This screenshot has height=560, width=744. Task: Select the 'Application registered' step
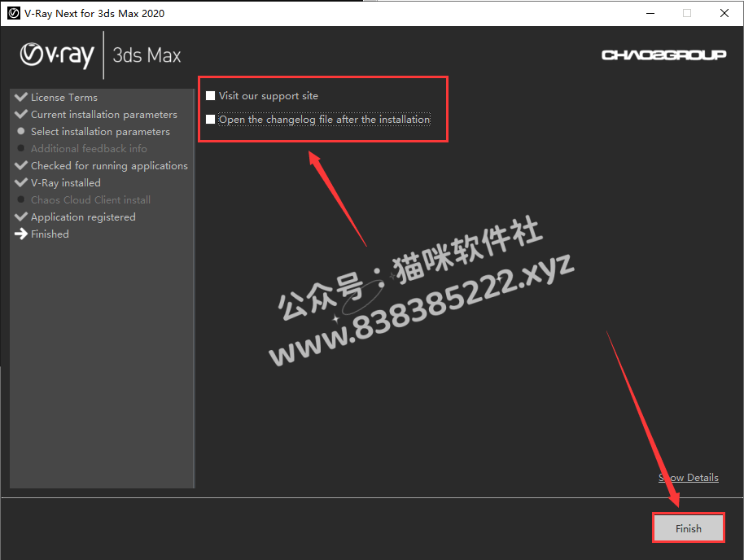pos(83,217)
